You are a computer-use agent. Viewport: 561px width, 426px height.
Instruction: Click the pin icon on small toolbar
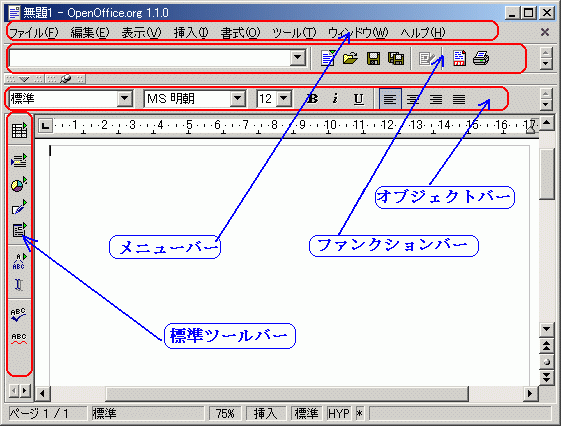click(65, 79)
